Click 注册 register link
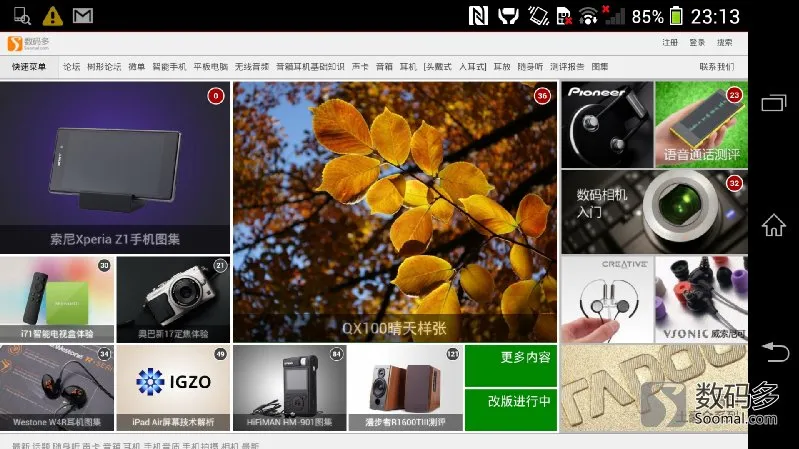This screenshot has width=799, height=449. (670, 43)
